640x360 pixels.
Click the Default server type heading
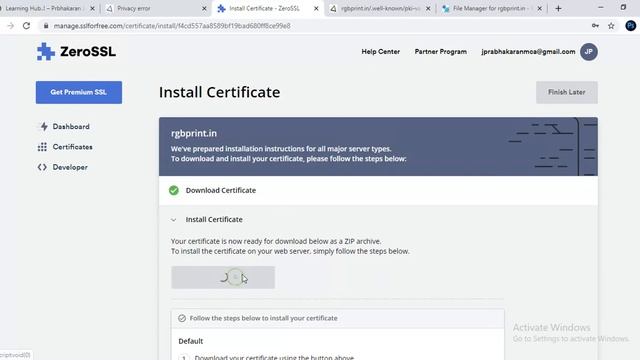tap(191, 341)
